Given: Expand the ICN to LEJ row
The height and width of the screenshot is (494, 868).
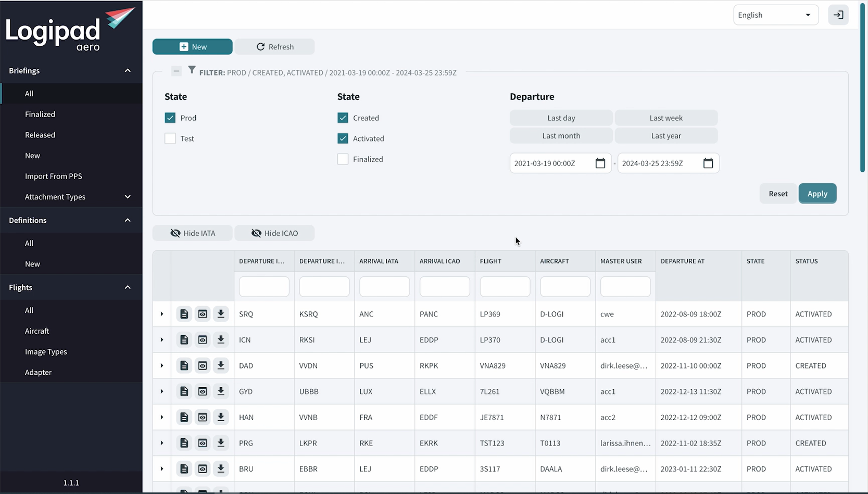Looking at the screenshot, I should coord(162,340).
